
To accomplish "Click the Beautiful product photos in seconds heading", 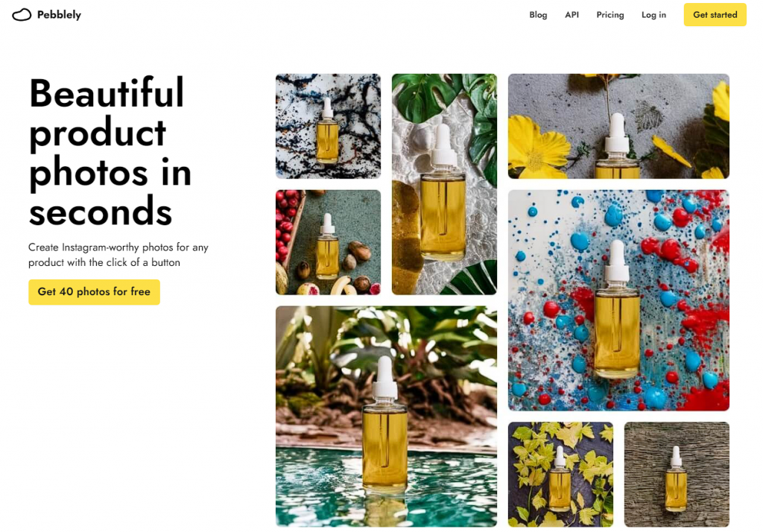I will tap(110, 152).
